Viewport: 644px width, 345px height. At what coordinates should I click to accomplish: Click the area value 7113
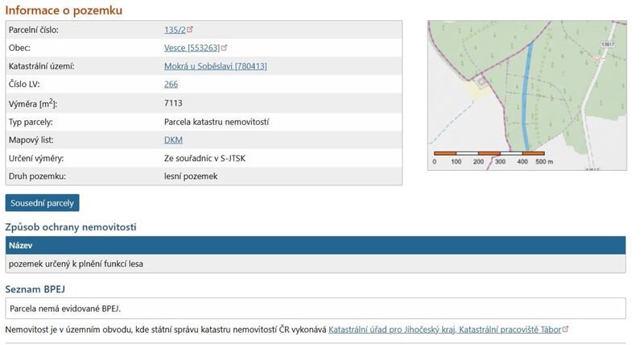pyautogui.click(x=174, y=103)
